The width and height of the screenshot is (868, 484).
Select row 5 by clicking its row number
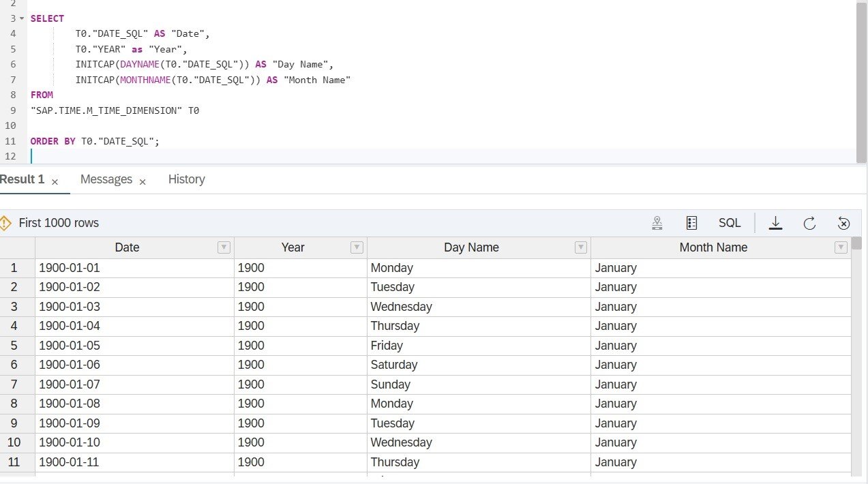click(x=14, y=345)
